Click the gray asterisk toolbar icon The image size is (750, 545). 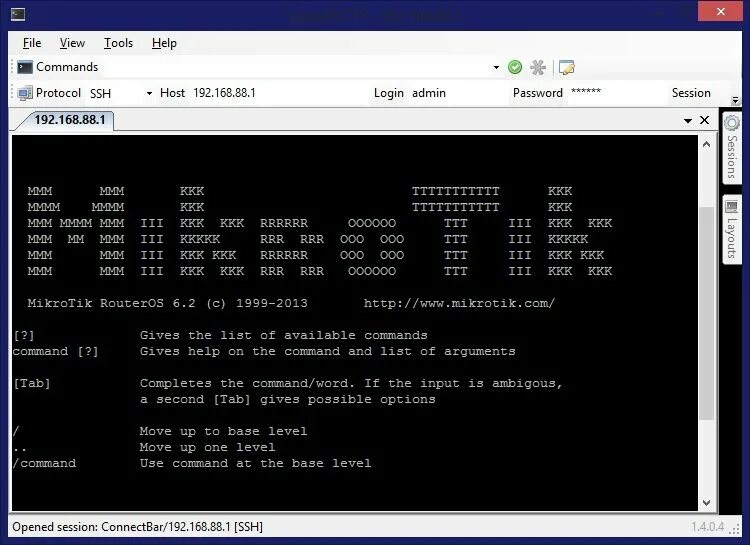538,67
